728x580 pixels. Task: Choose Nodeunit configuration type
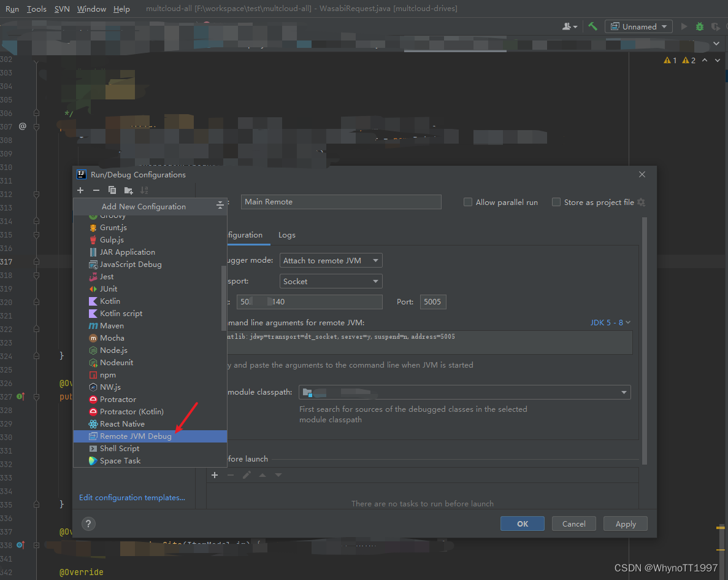tap(150, 363)
